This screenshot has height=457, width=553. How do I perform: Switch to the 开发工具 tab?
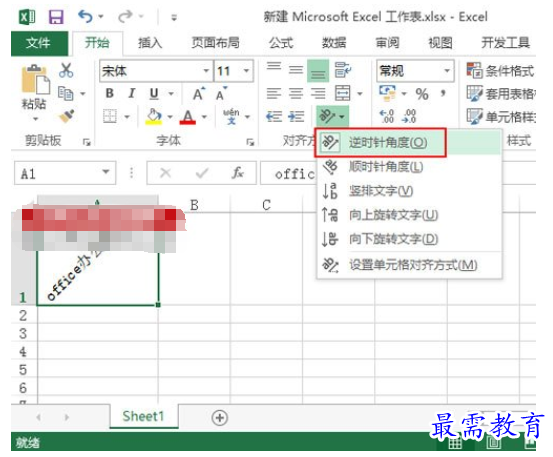[x=505, y=43]
